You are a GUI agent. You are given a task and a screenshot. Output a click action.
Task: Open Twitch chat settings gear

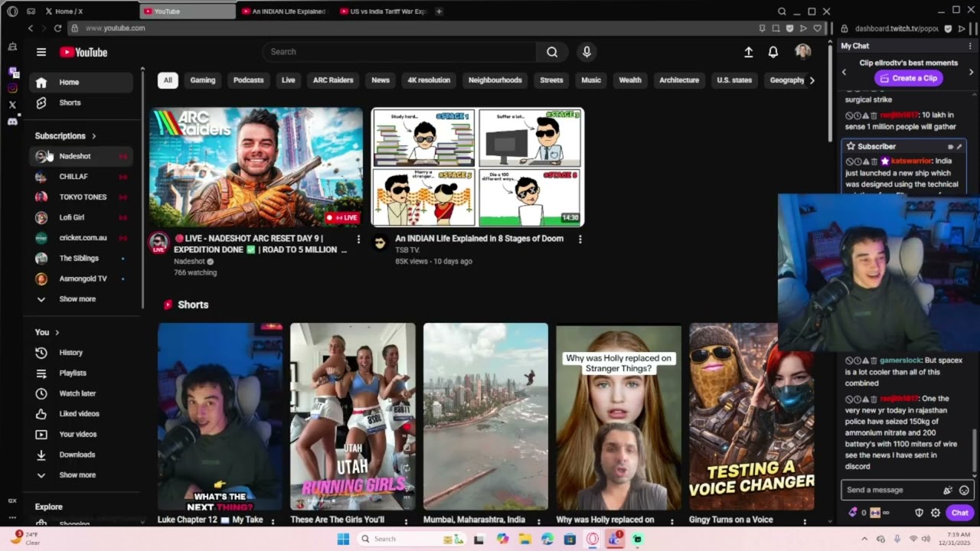[935, 513]
